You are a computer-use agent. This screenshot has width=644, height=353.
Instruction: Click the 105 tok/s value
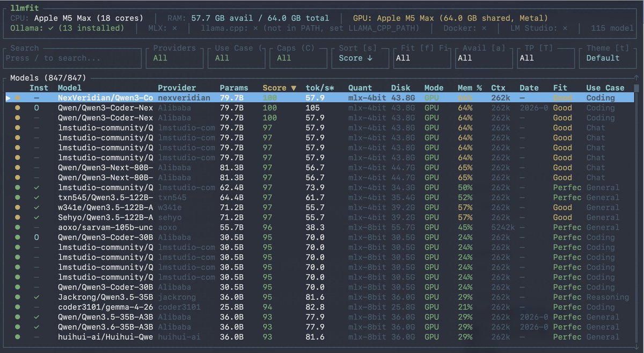[312, 108]
